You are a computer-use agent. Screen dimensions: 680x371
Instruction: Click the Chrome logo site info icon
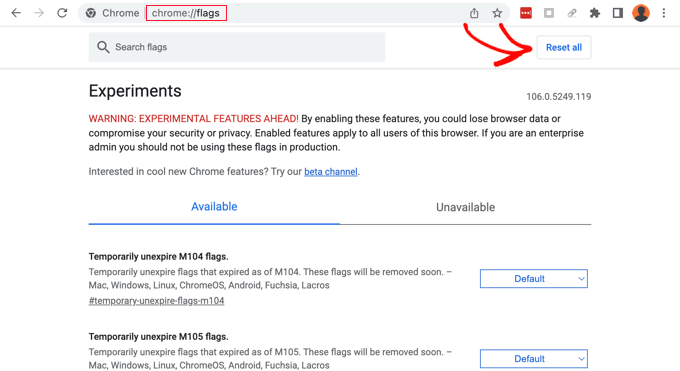click(x=91, y=13)
